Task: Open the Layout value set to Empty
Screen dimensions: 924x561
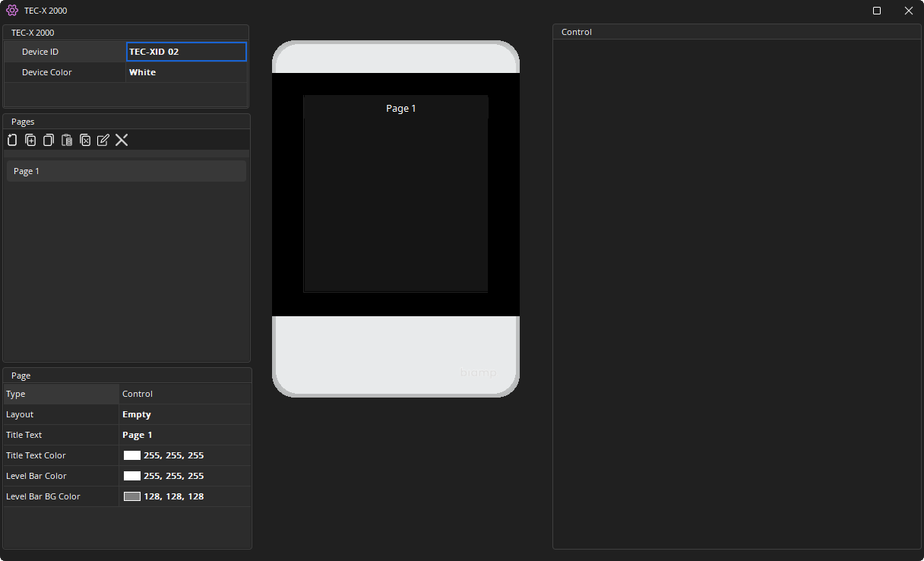Action: click(185, 414)
